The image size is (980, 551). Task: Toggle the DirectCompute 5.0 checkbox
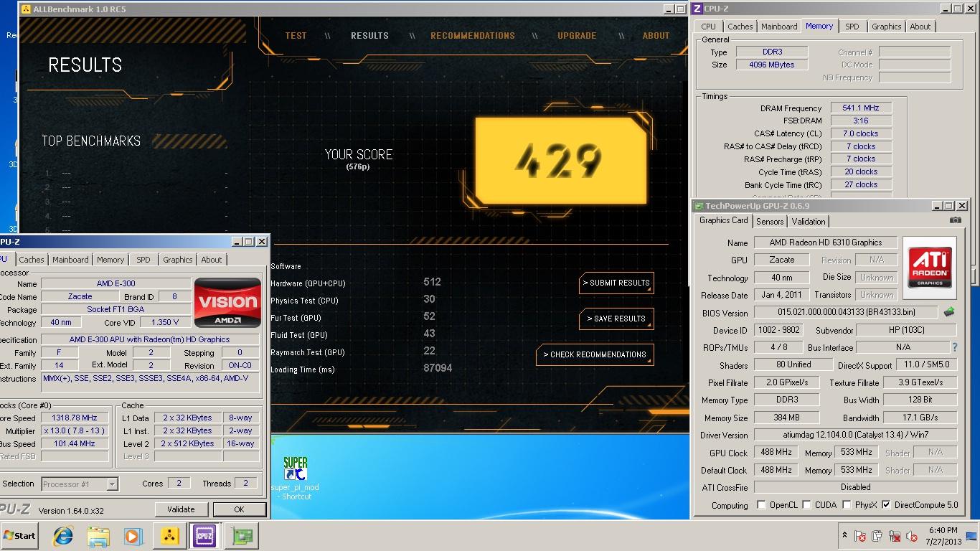pyautogui.click(x=885, y=504)
